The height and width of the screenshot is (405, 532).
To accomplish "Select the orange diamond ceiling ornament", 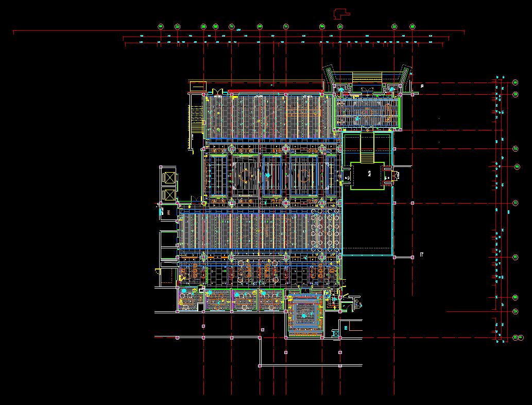I will tap(245, 176).
